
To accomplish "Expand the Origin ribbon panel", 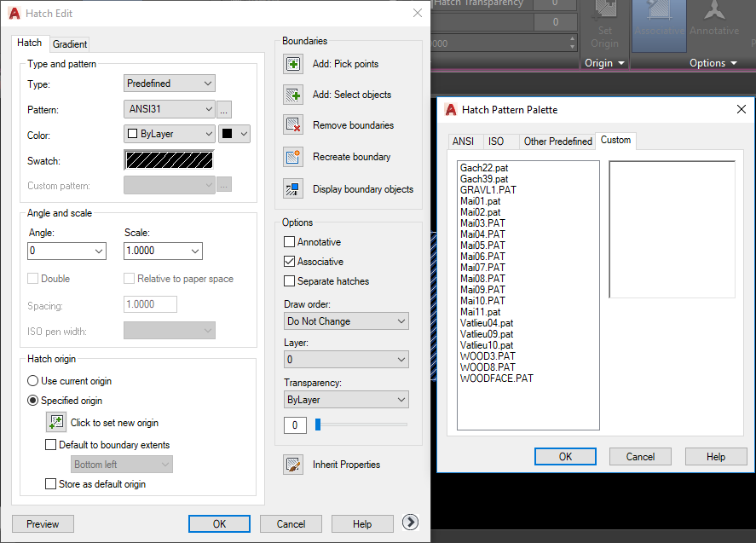I will (604, 63).
